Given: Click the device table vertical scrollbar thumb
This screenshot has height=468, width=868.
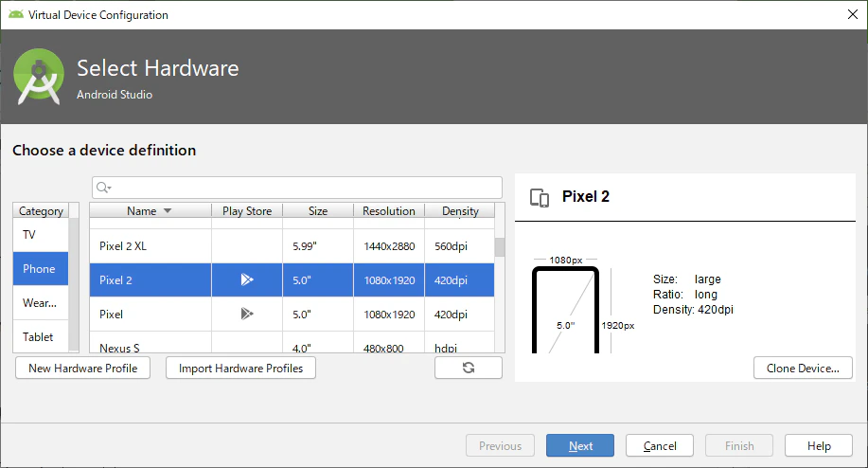Looking at the screenshot, I should point(500,247).
